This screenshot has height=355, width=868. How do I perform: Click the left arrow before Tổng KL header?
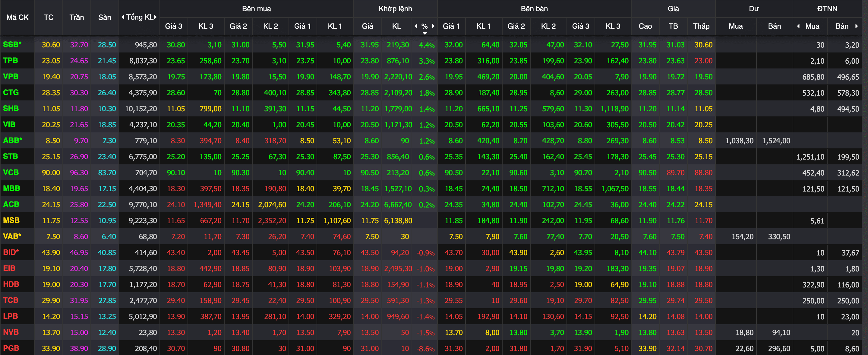point(123,17)
